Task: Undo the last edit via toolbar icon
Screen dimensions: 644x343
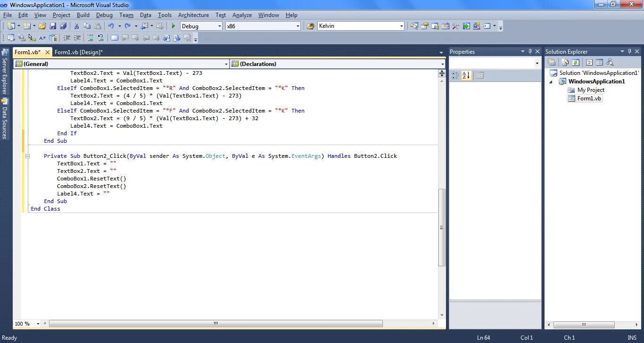Action: pos(111,26)
